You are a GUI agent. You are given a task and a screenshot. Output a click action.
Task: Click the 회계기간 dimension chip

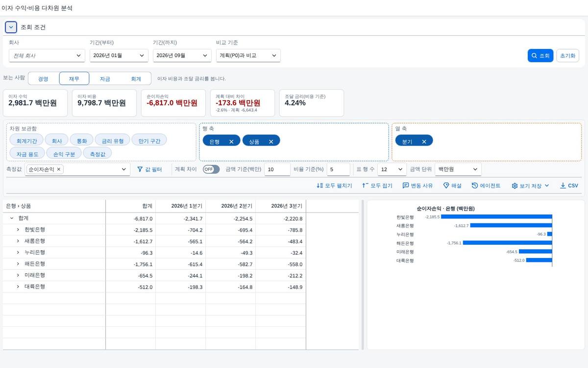[x=26, y=141]
